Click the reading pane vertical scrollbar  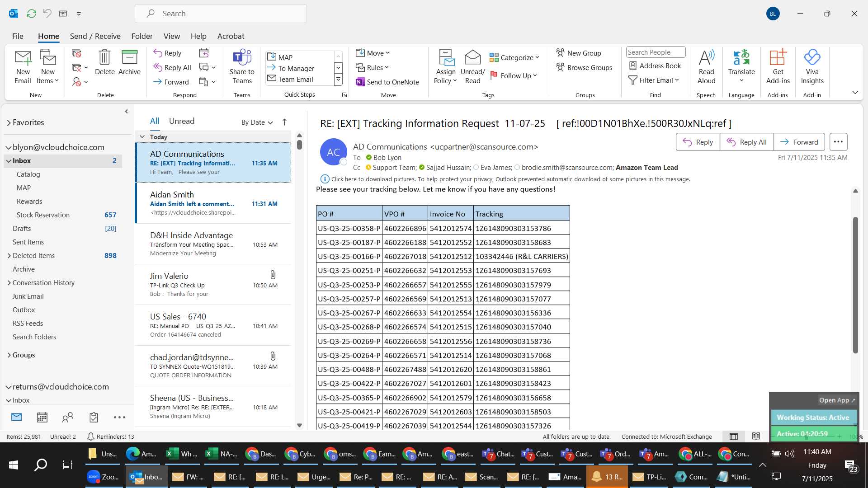855,285
